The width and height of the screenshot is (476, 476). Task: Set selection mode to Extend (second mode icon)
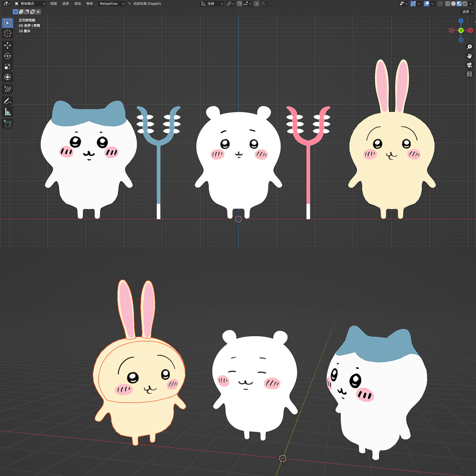pos(21,12)
